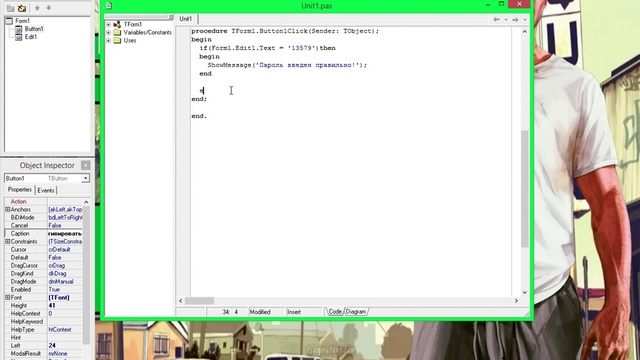Select Button1 label in the Object TreeView

point(34,29)
